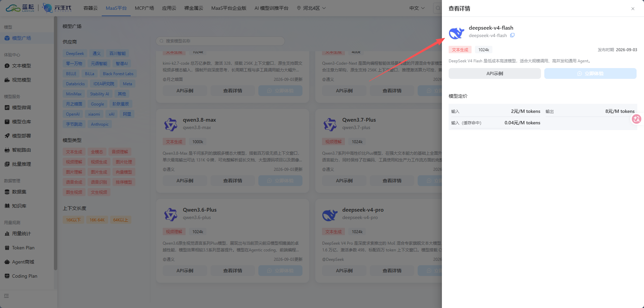Click 查看详情 on the Qwen3.6-Plus card
This screenshot has height=308, width=644.
coord(233,271)
